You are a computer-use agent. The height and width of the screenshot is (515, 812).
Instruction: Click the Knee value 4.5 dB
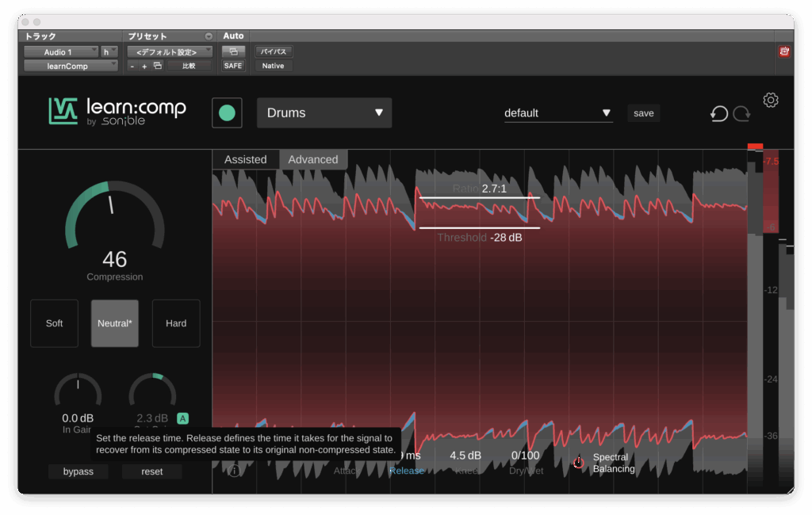click(x=465, y=456)
